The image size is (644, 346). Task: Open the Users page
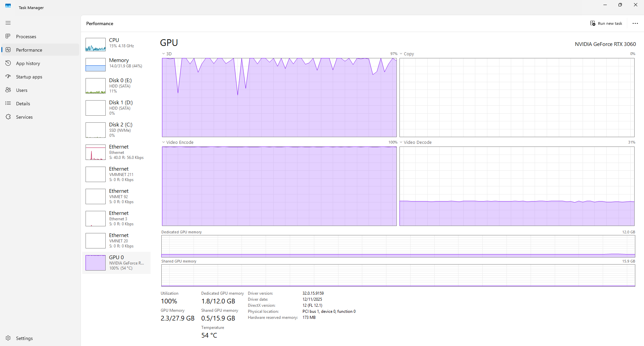click(40, 90)
